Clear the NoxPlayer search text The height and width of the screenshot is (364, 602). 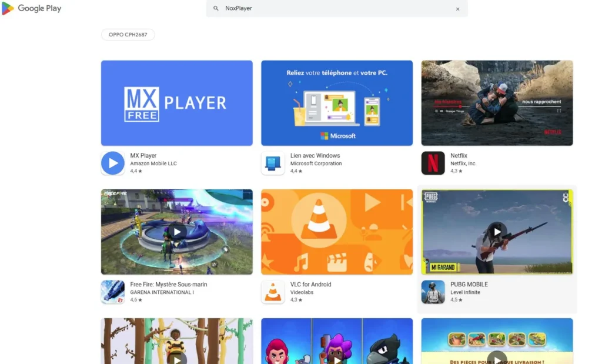[457, 9]
